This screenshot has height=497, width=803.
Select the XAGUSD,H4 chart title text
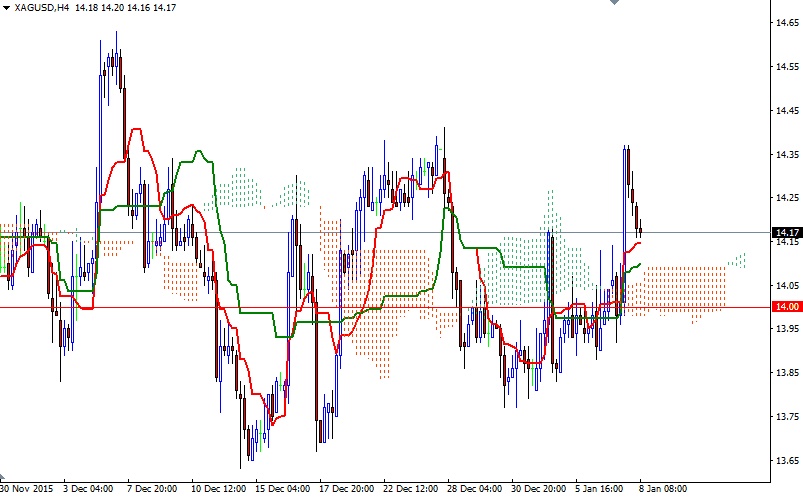tap(41, 8)
